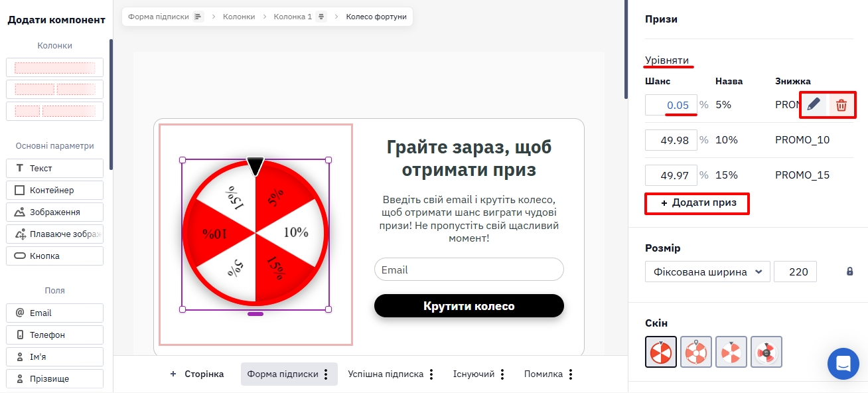Click the icon next to Колонка 1 breadcrumb

pyautogui.click(x=321, y=17)
